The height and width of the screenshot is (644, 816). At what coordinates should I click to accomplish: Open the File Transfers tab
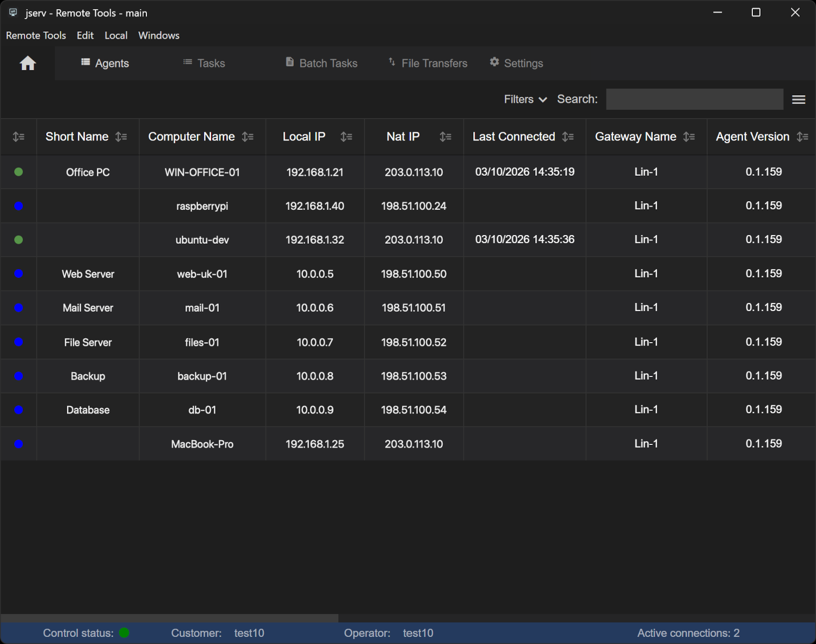[428, 63]
